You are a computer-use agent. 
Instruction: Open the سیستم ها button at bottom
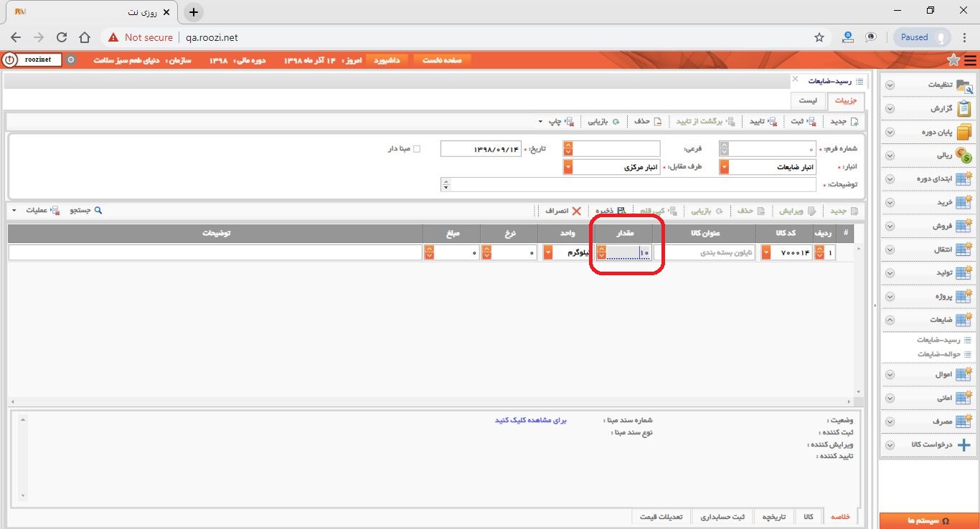click(929, 520)
